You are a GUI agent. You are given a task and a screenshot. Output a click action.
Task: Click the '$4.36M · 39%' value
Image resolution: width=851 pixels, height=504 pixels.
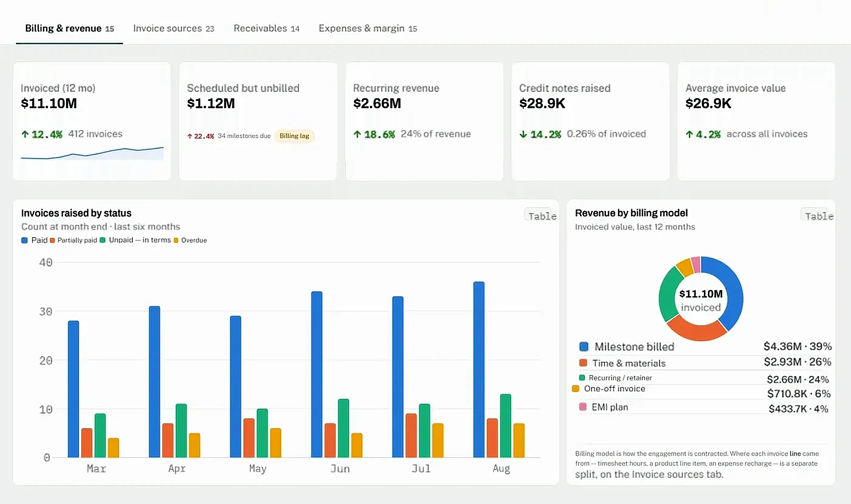point(798,346)
